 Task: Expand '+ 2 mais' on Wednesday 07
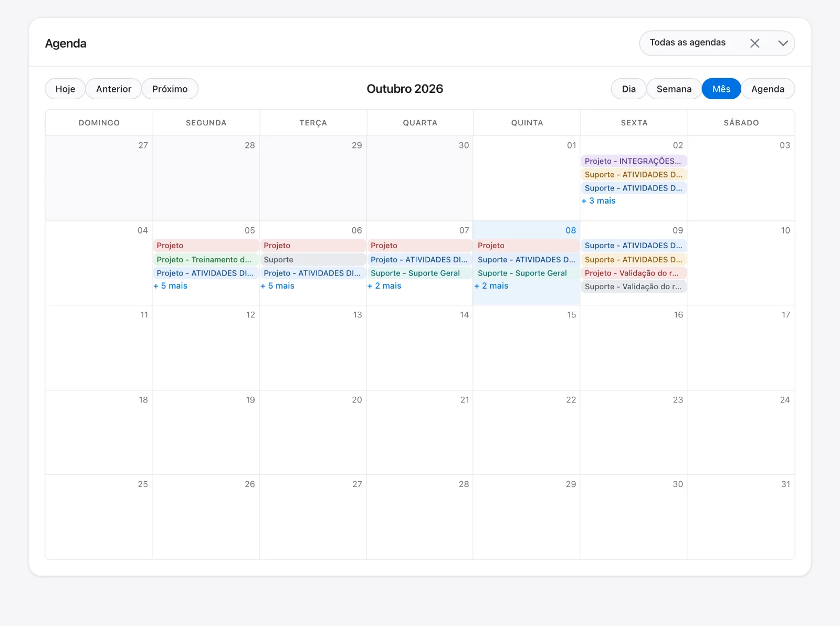[384, 286]
